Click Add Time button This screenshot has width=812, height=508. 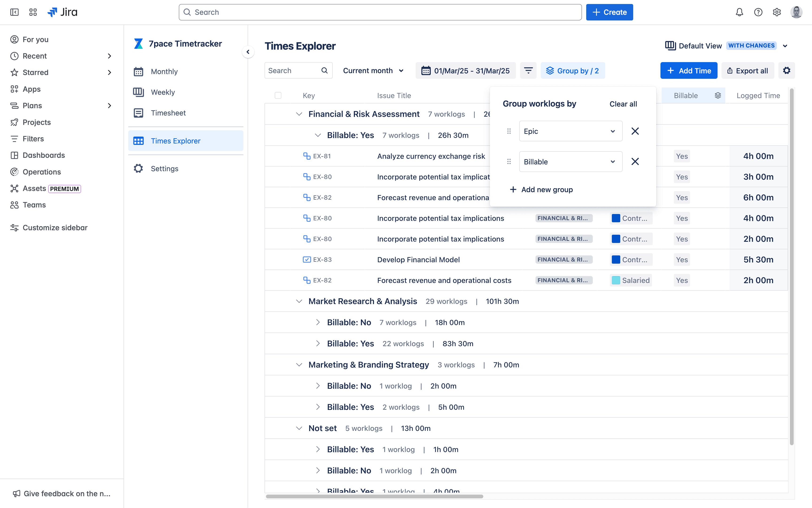(688, 71)
